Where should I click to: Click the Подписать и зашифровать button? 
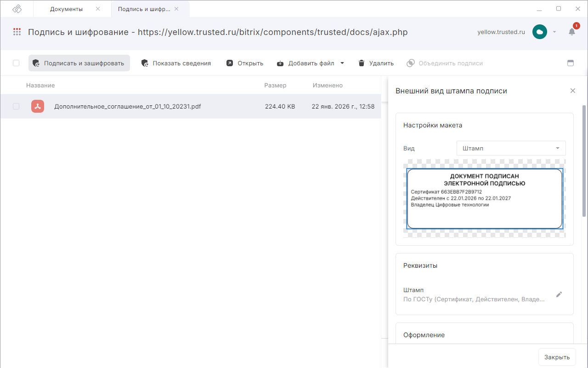tap(79, 63)
